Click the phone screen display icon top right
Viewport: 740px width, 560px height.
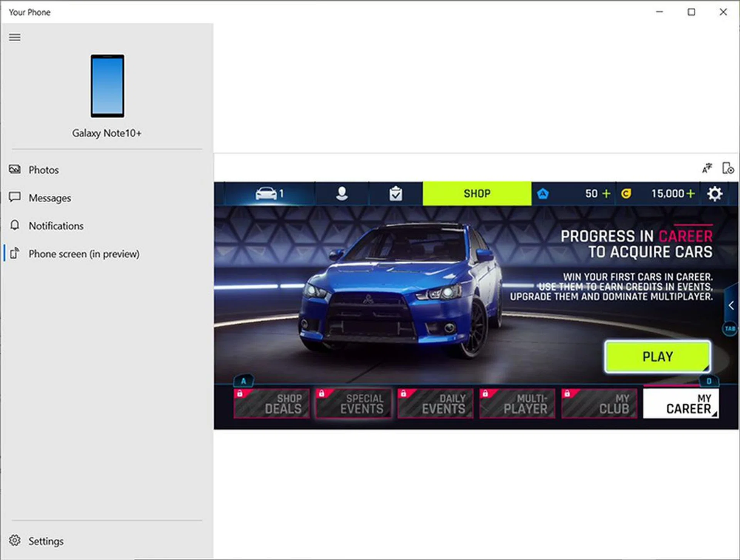point(727,168)
